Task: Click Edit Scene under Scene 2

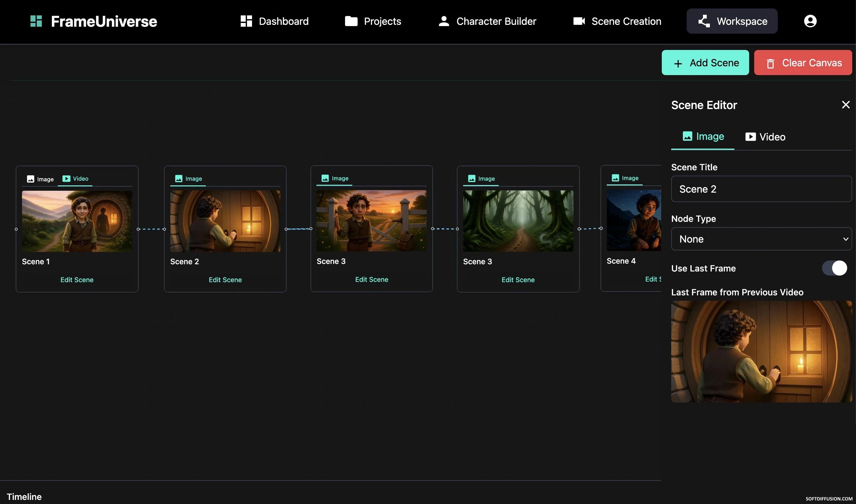Action: [225, 280]
